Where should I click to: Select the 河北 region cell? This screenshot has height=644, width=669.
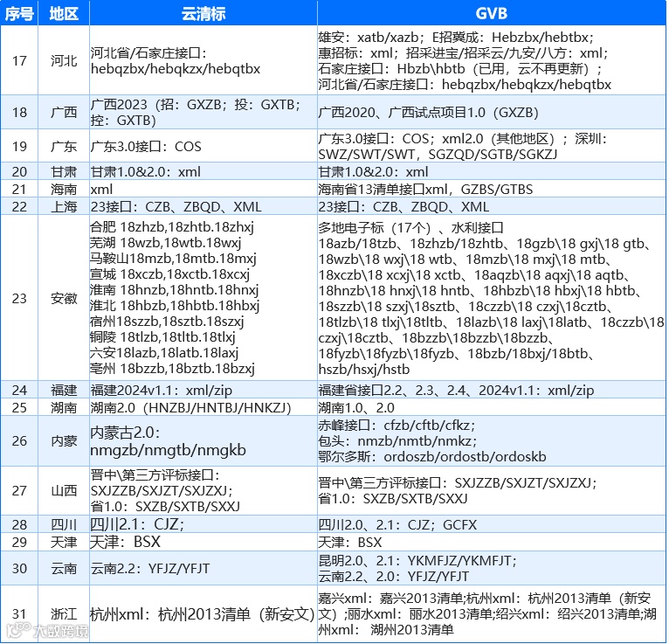(x=64, y=60)
